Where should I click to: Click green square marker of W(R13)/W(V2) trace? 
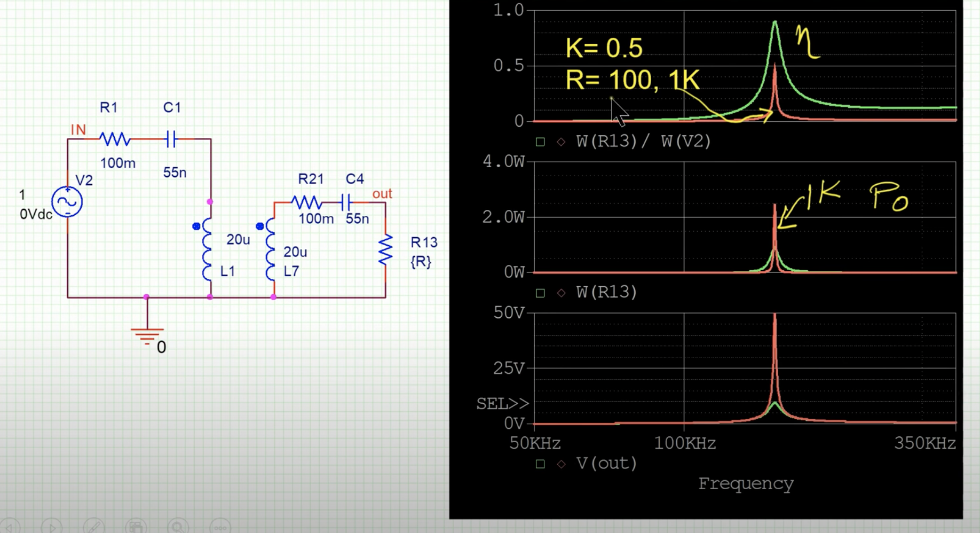[540, 142]
